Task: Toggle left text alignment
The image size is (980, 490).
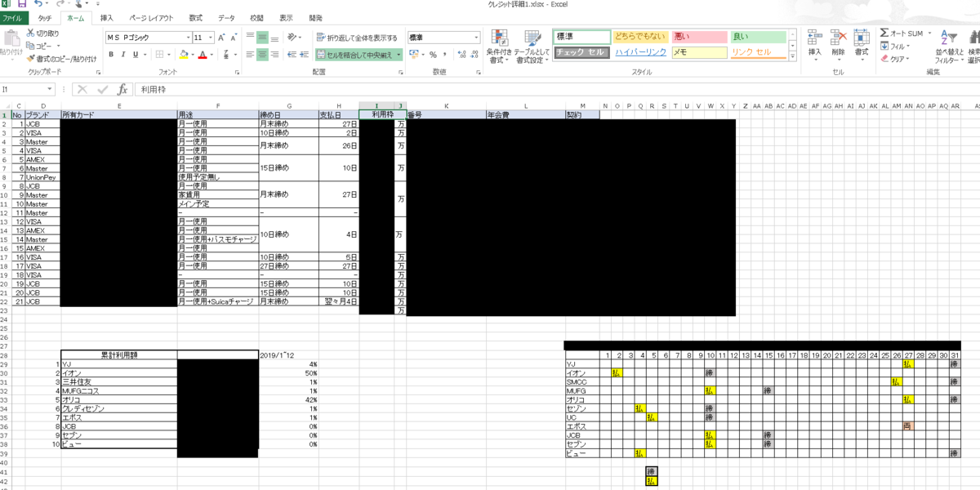Action: tap(251, 55)
